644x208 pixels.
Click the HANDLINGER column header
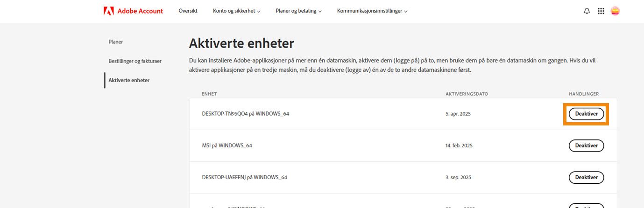coord(584,94)
